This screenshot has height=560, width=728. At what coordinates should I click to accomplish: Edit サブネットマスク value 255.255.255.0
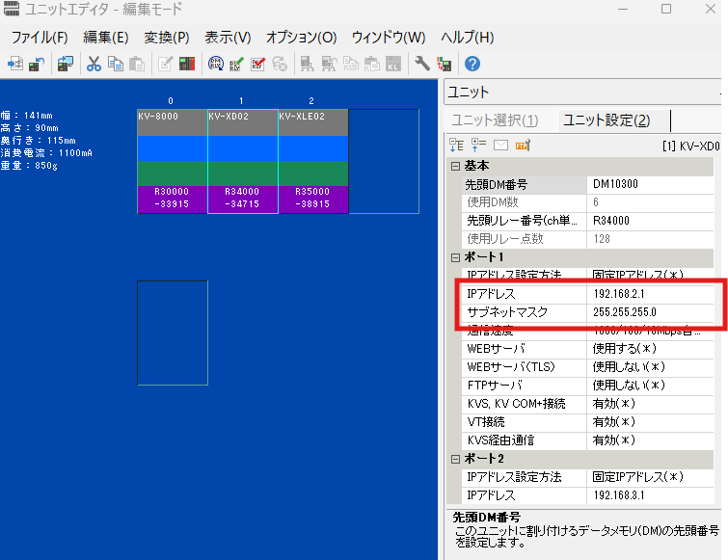[651, 312]
